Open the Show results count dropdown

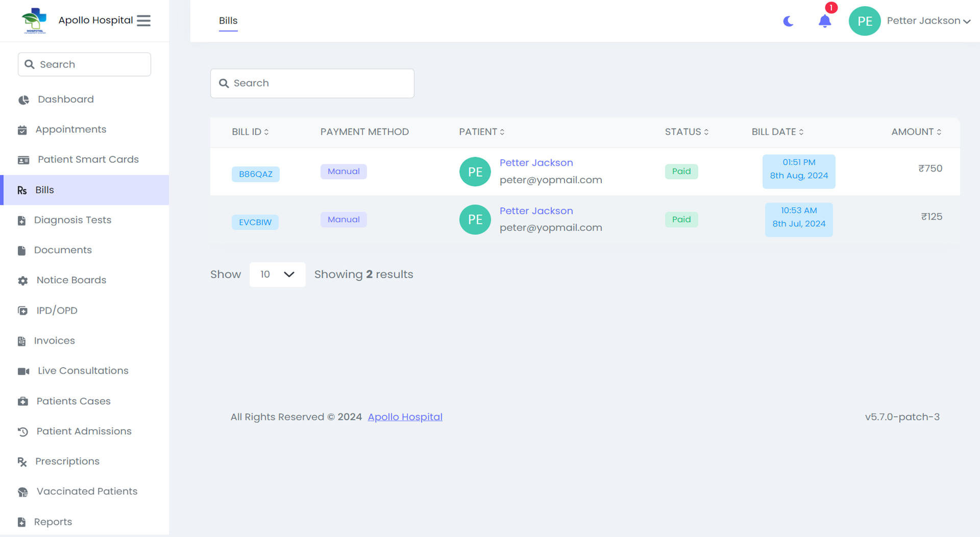coord(277,274)
